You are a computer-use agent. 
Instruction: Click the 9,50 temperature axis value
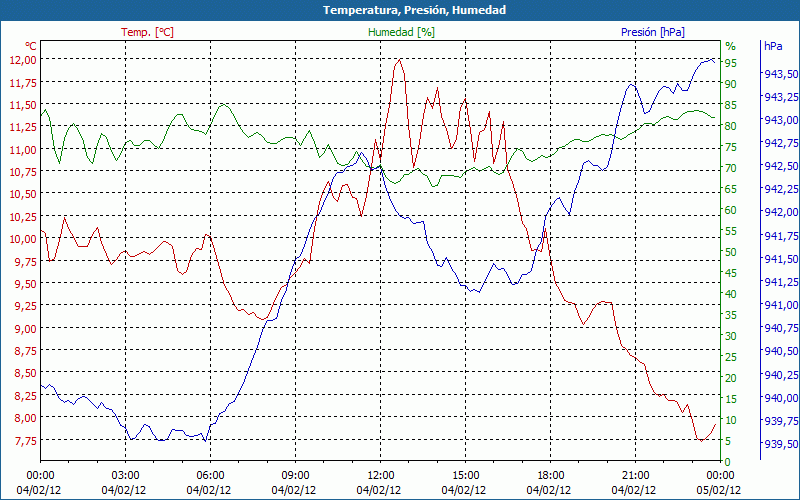pos(26,284)
